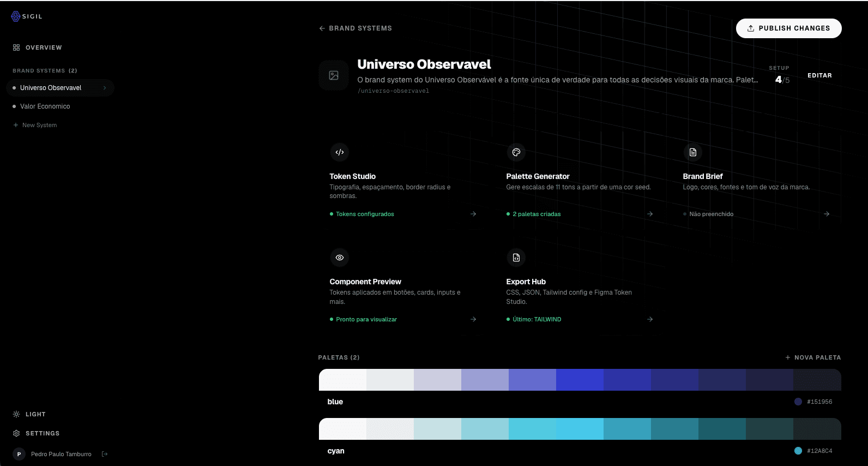Click the #12A8C4 color dot
This screenshot has height=466, width=868.
pyautogui.click(x=798, y=451)
